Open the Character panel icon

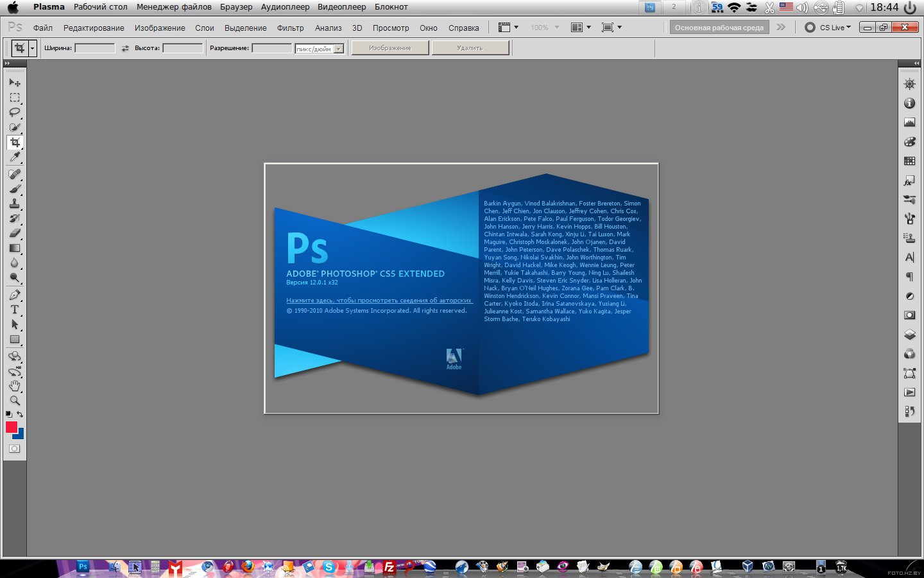pyautogui.click(x=909, y=258)
